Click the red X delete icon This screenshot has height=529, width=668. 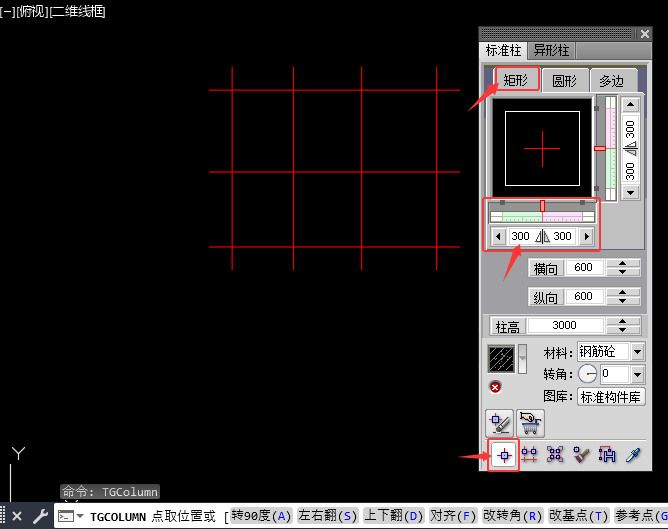pos(495,388)
